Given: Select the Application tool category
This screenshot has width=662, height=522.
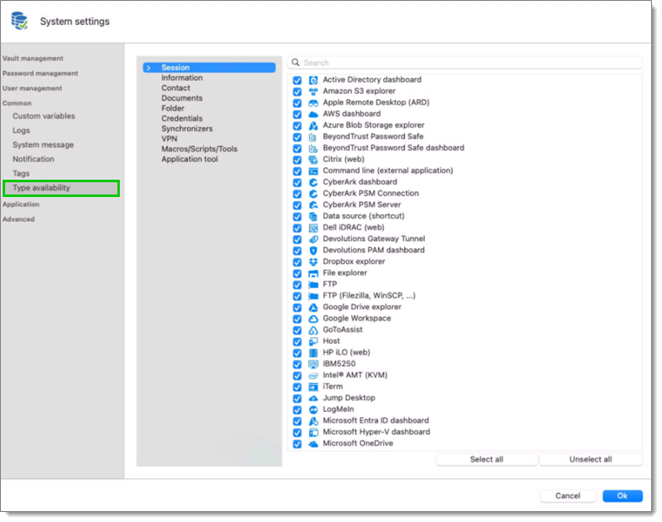Looking at the screenshot, I should point(190,159).
